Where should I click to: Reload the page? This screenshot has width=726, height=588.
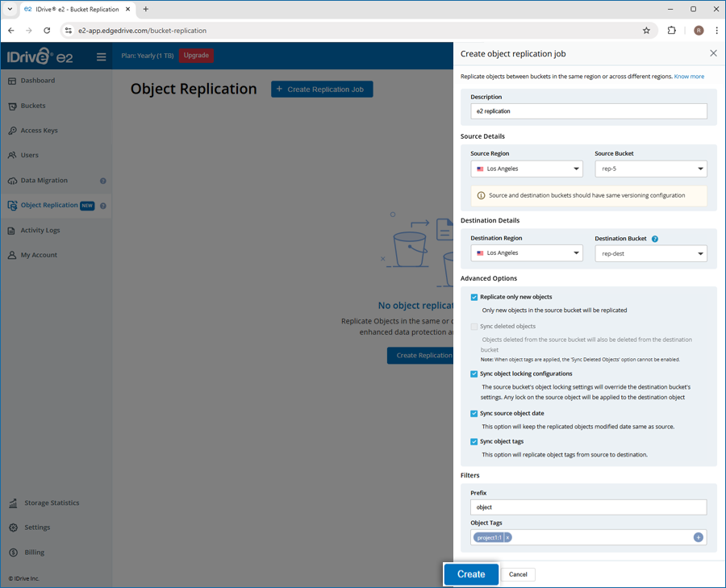point(47,31)
